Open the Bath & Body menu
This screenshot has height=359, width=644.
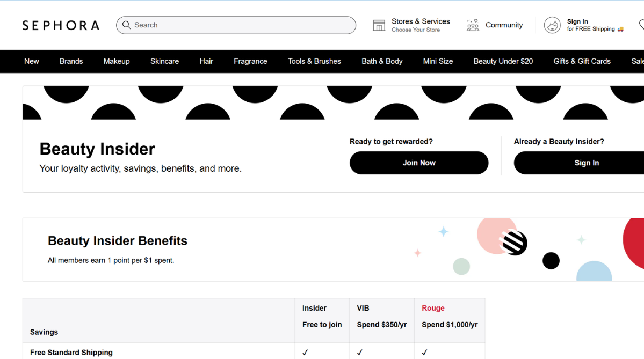point(382,61)
